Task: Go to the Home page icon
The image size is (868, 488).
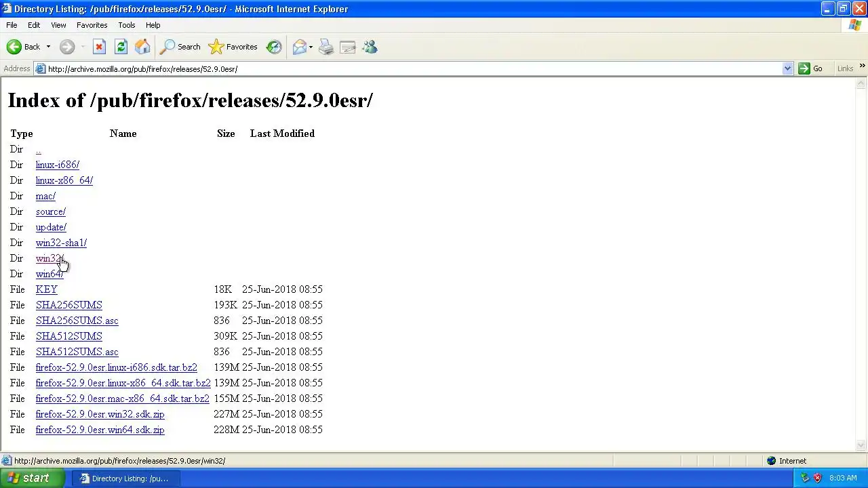Action: pyautogui.click(x=142, y=47)
